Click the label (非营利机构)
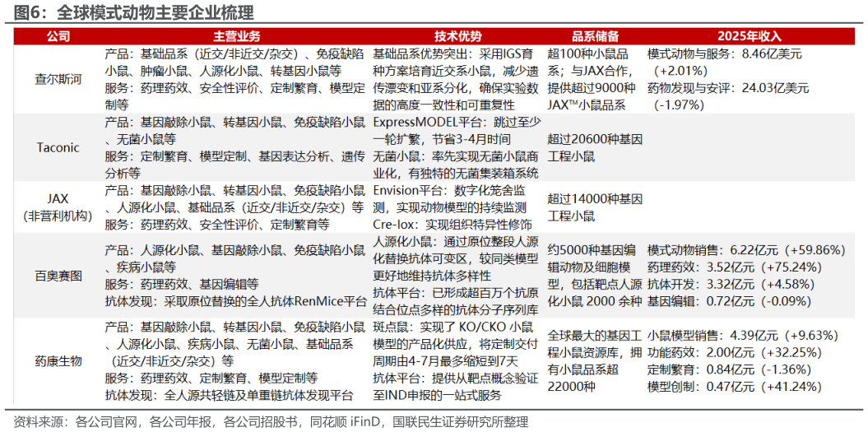Screen dimensions: 868x432 click(x=58, y=216)
